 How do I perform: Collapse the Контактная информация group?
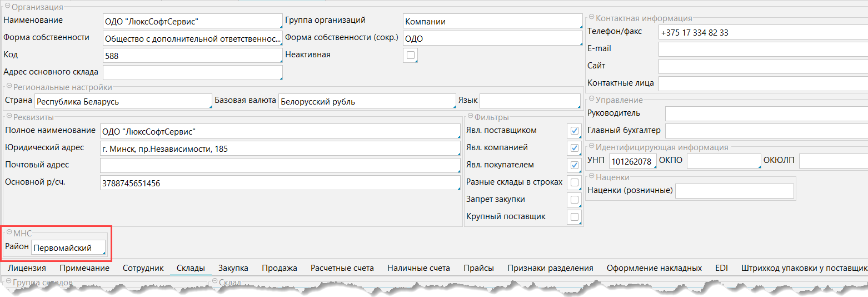pos(591,18)
